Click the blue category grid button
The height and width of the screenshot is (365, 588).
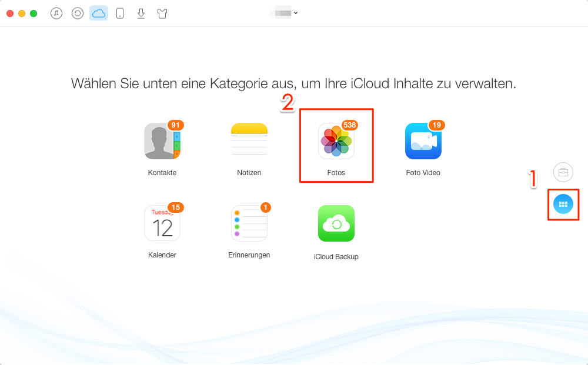click(563, 204)
